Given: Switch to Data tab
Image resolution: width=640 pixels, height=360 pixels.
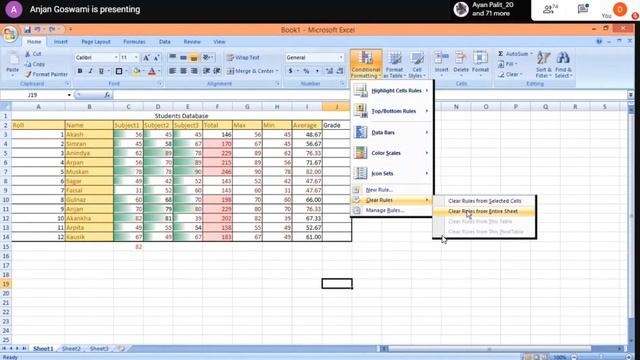Looking at the screenshot, I should 165,42.
